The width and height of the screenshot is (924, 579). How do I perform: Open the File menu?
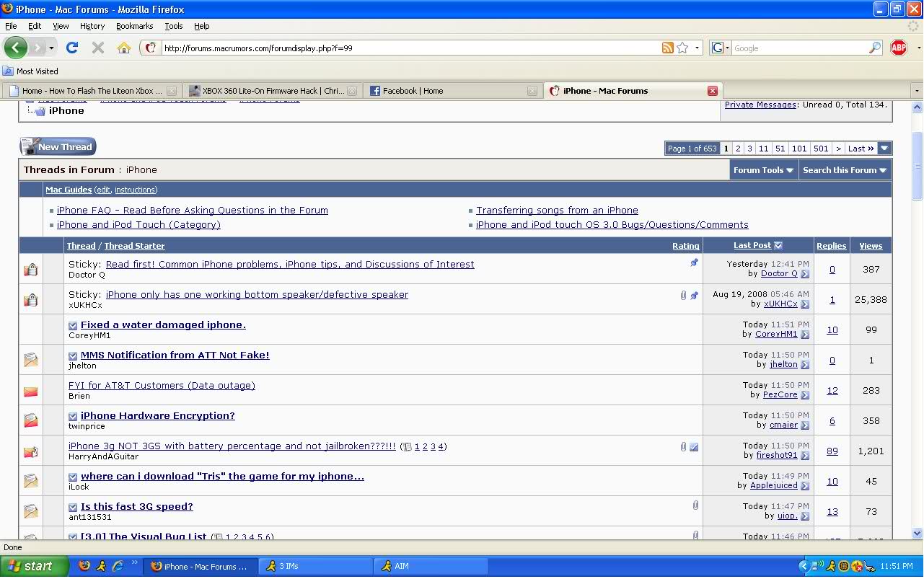[11, 26]
